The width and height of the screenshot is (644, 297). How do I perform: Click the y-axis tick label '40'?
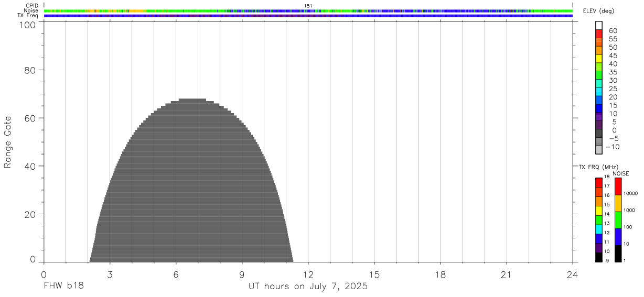coord(30,166)
